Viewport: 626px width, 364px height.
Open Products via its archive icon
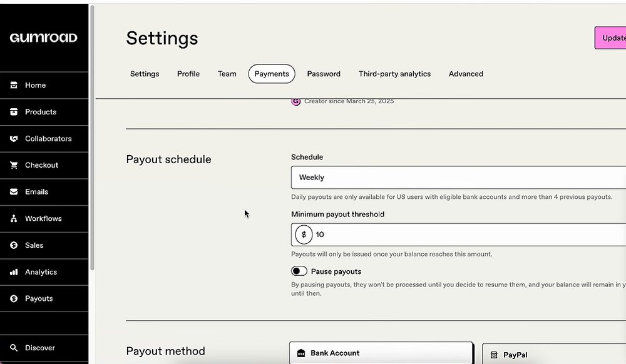14,111
